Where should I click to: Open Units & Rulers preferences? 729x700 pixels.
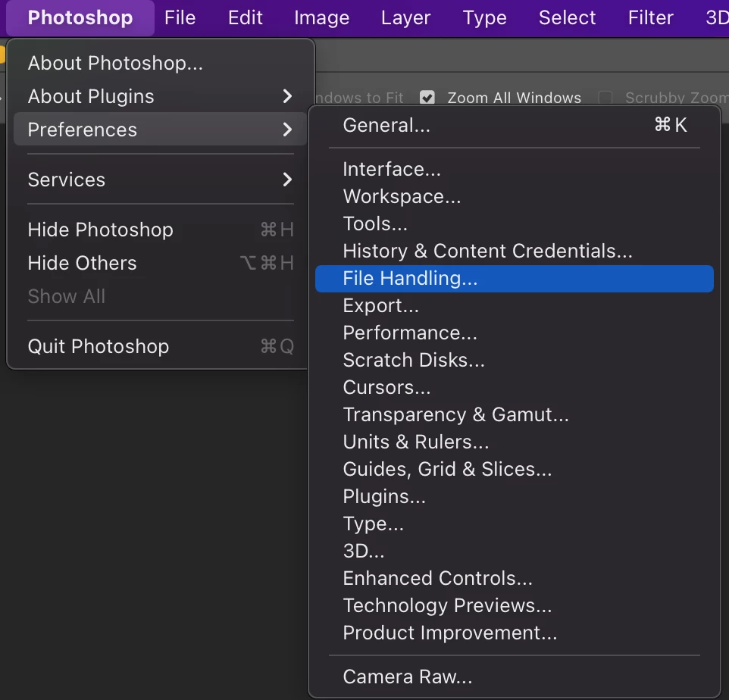pos(416,442)
